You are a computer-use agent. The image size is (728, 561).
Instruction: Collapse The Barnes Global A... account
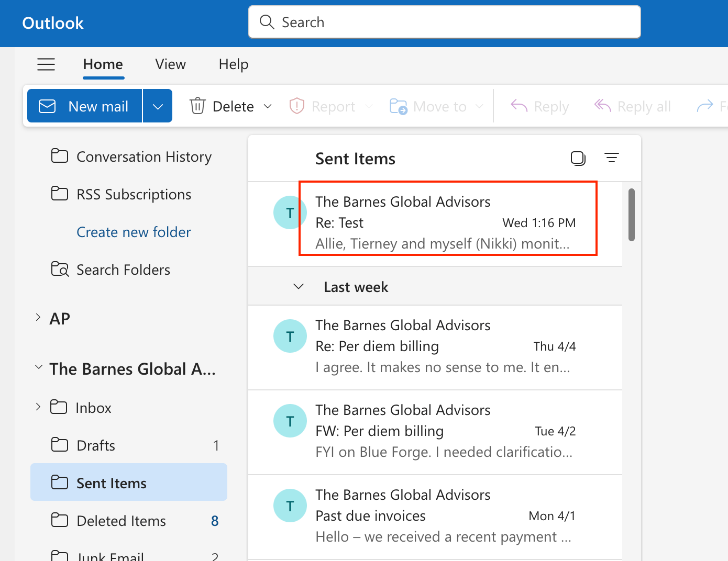pyautogui.click(x=38, y=367)
